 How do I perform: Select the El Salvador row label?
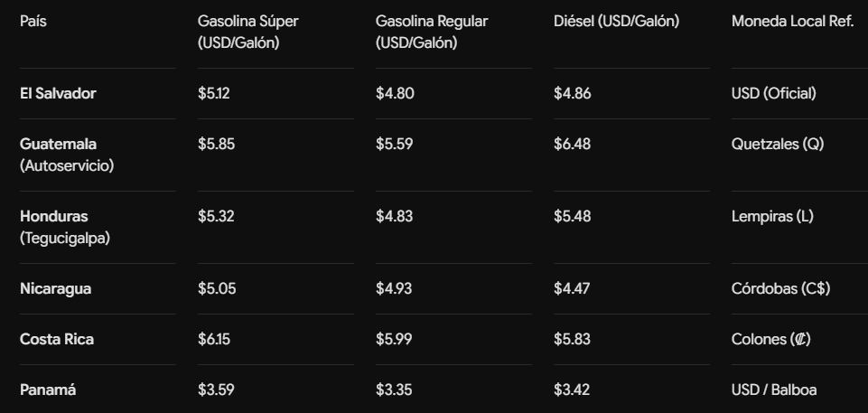point(58,94)
